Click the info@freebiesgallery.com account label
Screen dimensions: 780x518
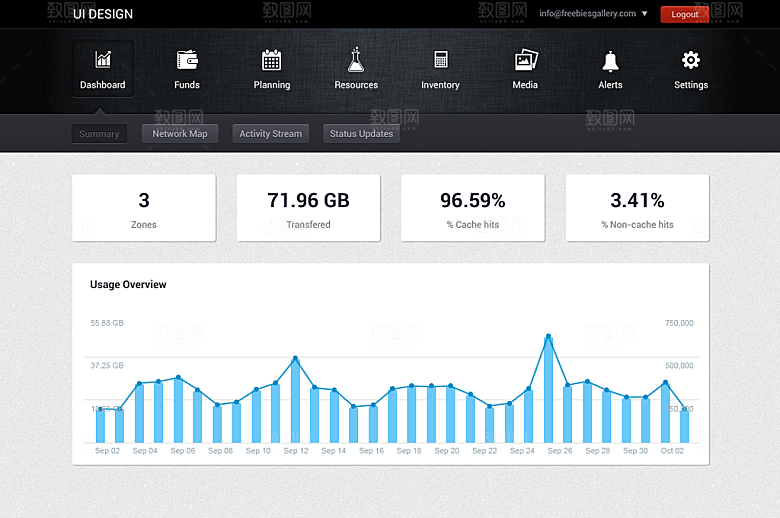click(587, 13)
